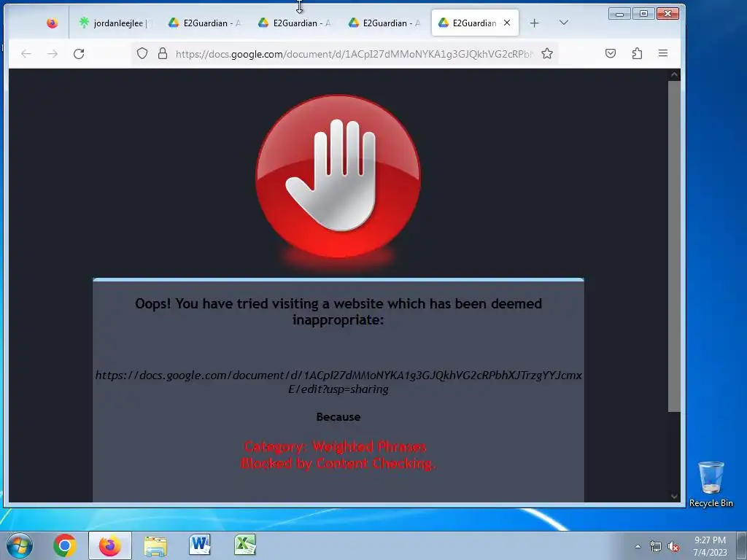Save page to Pocket
The height and width of the screenshot is (560, 747).
(611, 53)
